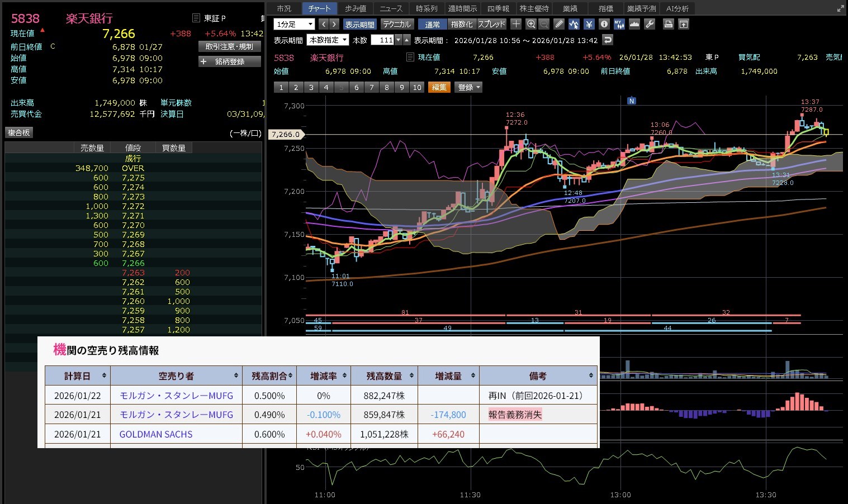Toggle the 通常 normal chart mode

click(x=432, y=24)
